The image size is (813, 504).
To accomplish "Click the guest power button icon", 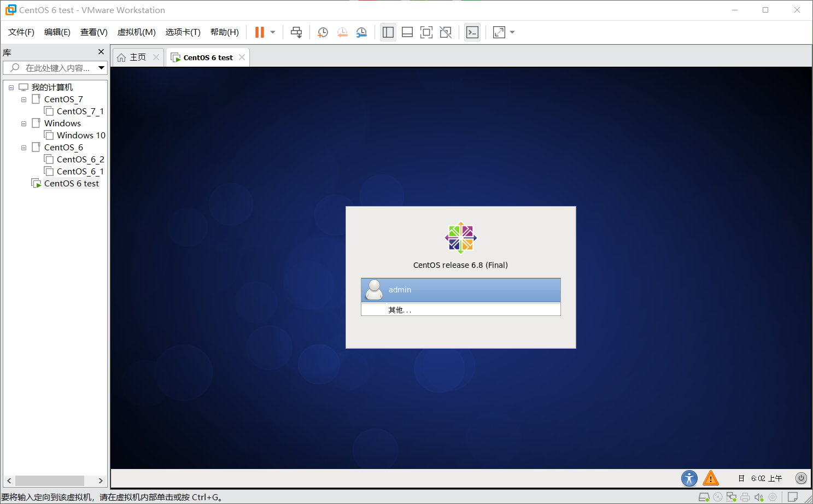I will pyautogui.click(x=801, y=478).
